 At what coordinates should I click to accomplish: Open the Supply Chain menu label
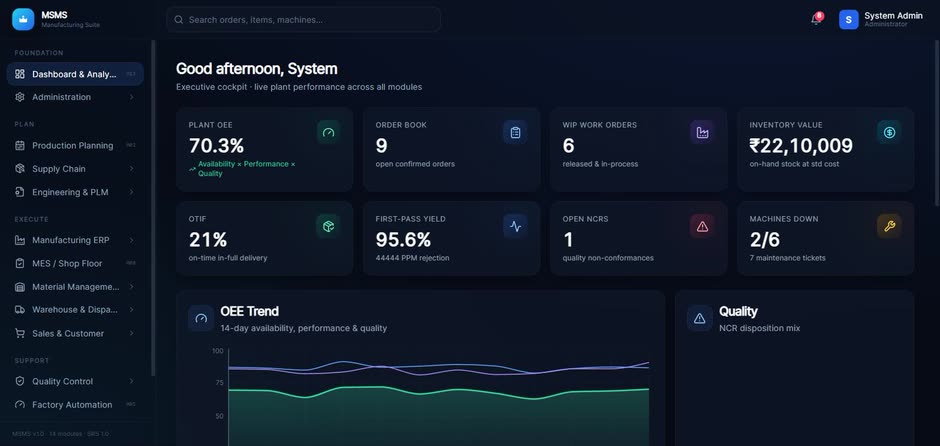[x=59, y=169]
